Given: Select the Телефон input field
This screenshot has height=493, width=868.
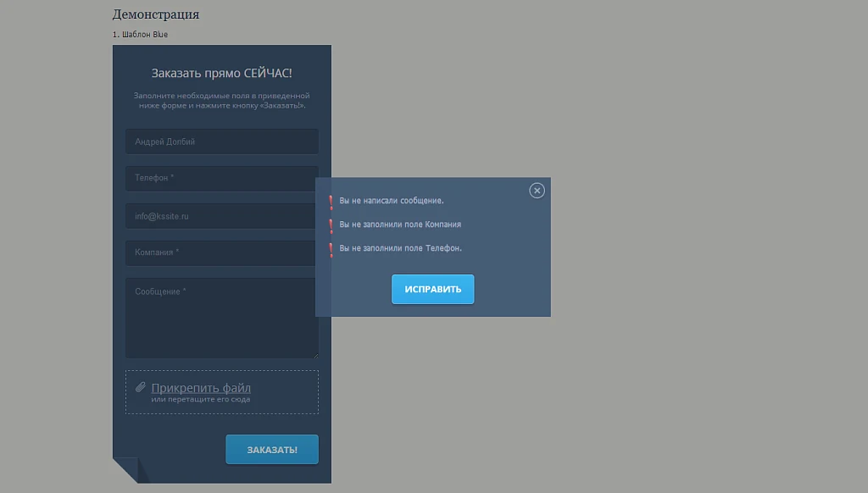Looking at the screenshot, I should 221,178.
